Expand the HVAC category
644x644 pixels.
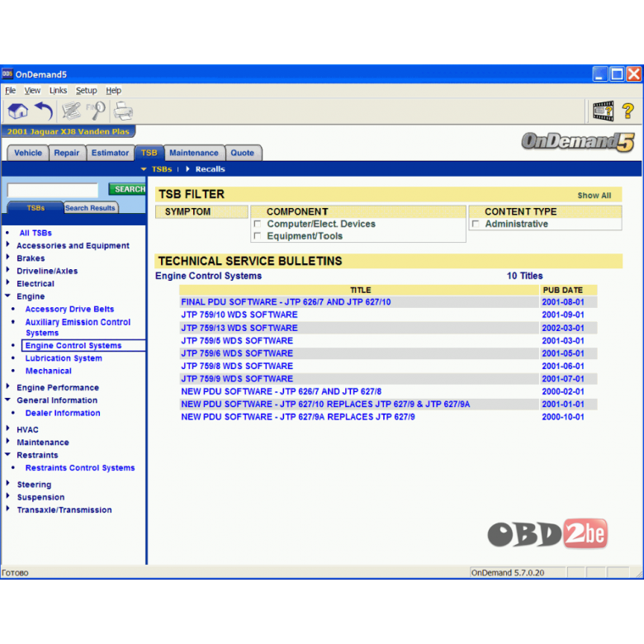(x=7, y=429)
